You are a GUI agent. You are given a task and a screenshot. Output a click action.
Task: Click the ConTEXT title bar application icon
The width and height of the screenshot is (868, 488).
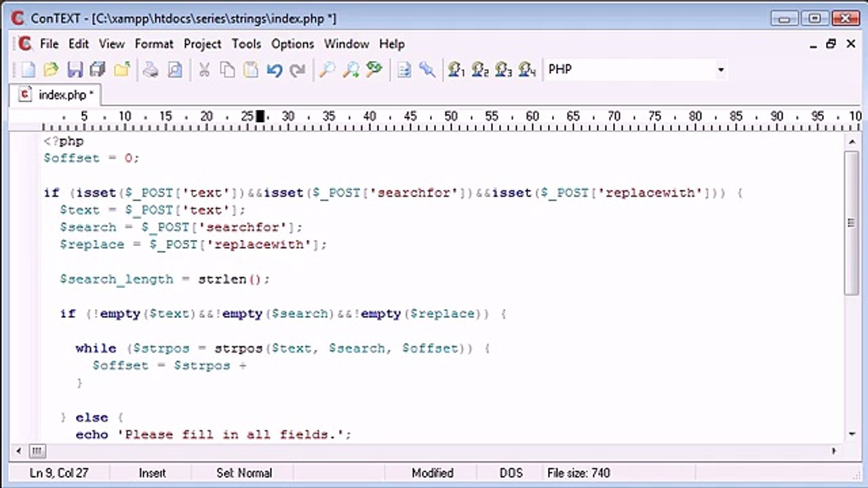(x=18, y=18)
